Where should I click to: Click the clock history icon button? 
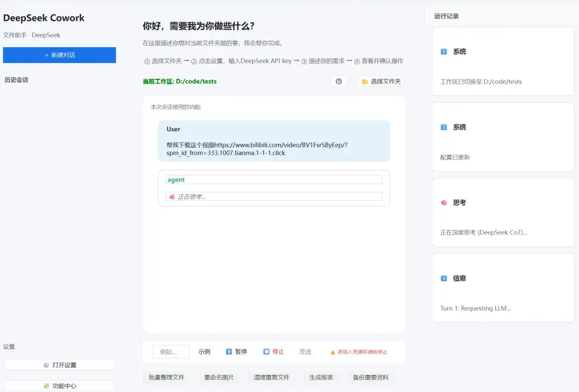339,81
